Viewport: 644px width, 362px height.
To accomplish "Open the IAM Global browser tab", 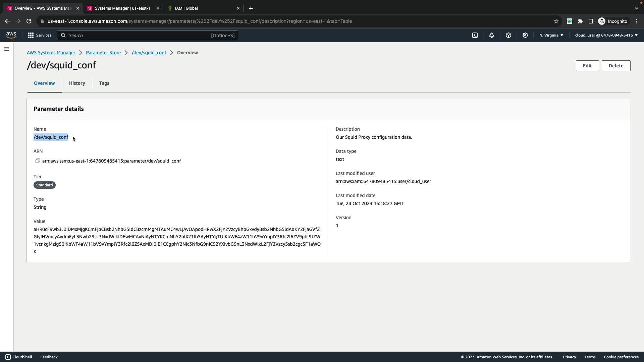I will [x=201, y=8].
